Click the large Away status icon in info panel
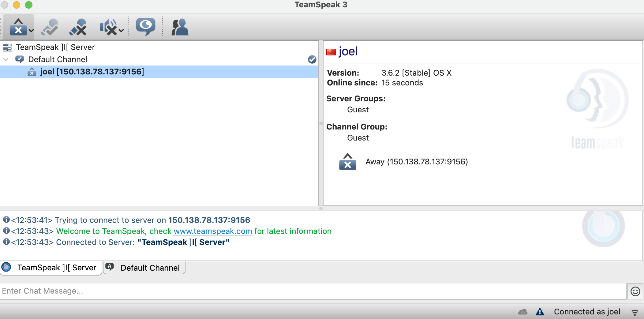The width and height of the screenshot is (644, 319). click(348, 162)
